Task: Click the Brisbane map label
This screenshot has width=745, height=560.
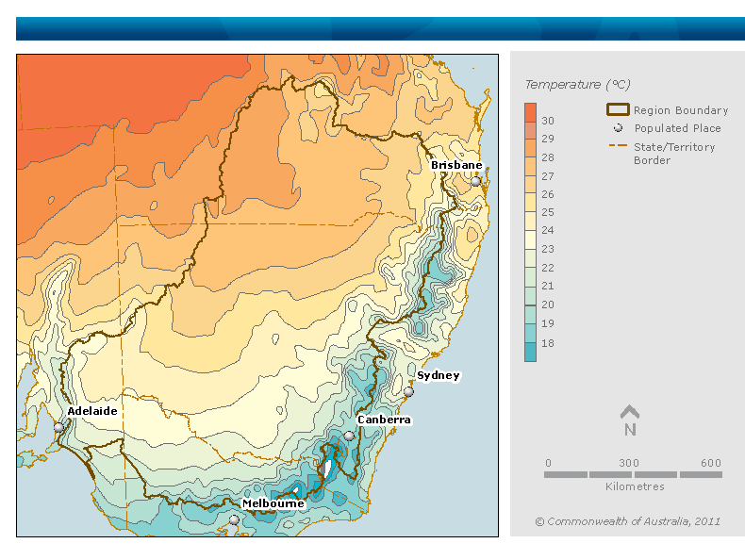Action: point(456,165)
